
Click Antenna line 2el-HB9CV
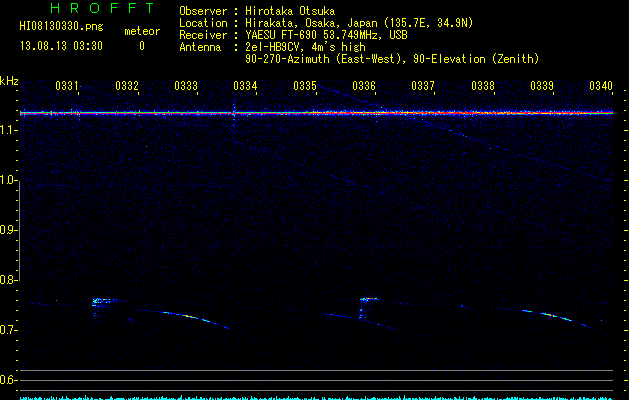(272, 47)
